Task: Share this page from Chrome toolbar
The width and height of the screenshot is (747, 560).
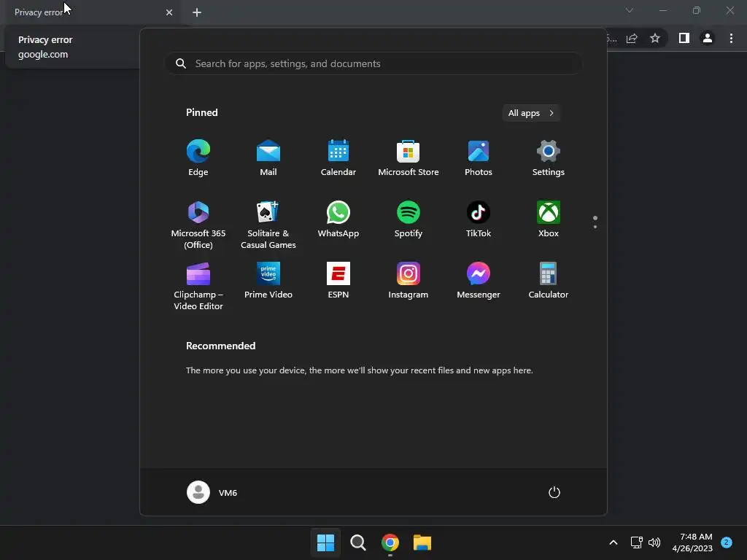Action: pyautogui.click(x=632, y=38)
